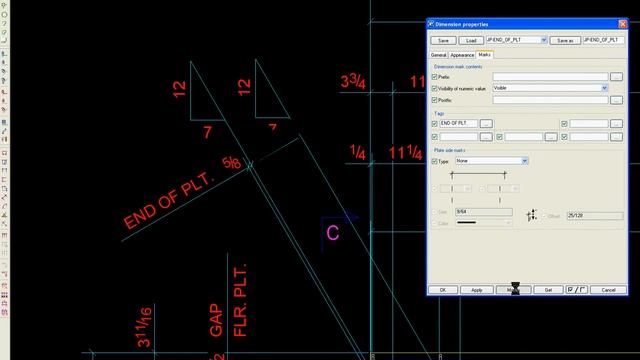This screenshot has height=360, width=640.
Task: Open the Postfix contents browse button
Action: [616, 100]
